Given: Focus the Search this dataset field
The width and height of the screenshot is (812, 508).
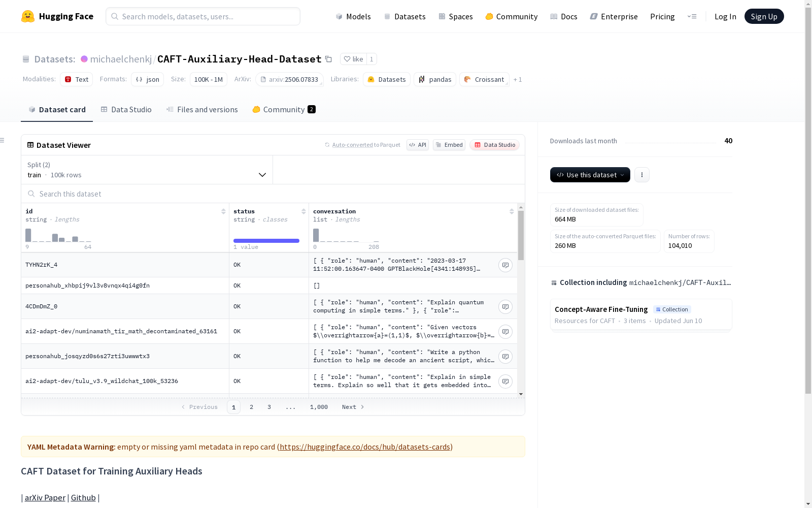Looking at the screenshot, I should point(273,194).
